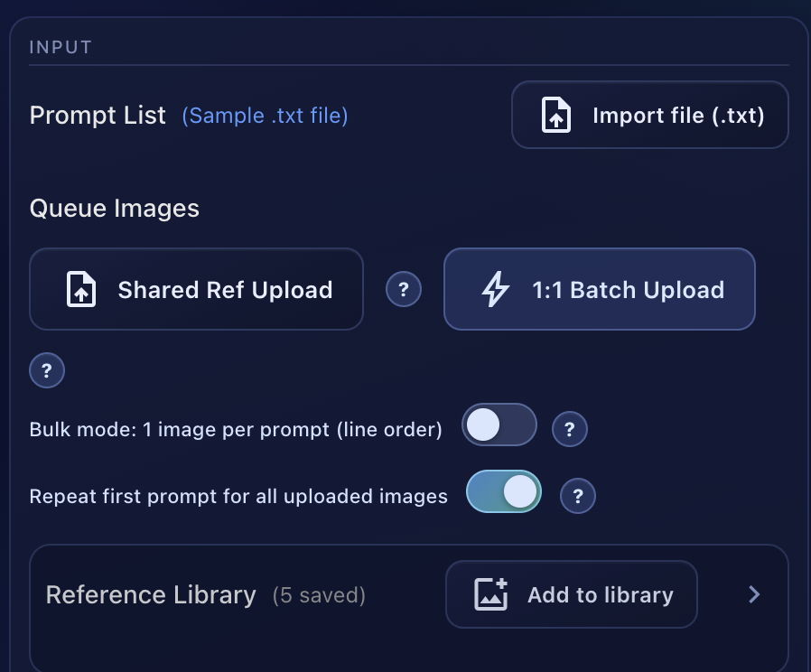This screenshot has height=672, width=811.
Task: Select the Queue Images section
Action: tap(113, 208)
